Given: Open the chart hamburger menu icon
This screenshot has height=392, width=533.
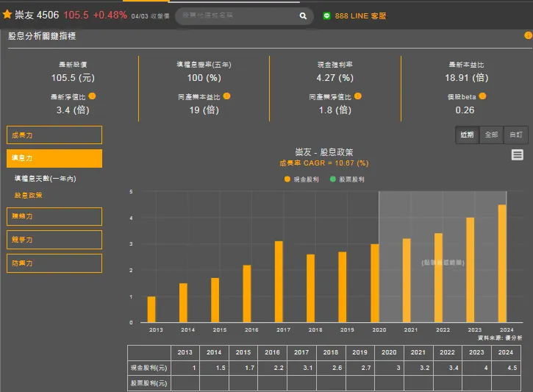Looking at the screenshot, I should pos(517,154).
